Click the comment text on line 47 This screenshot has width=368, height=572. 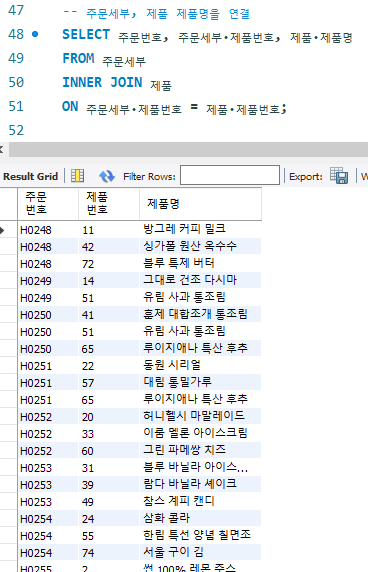(x=156, y=13)
